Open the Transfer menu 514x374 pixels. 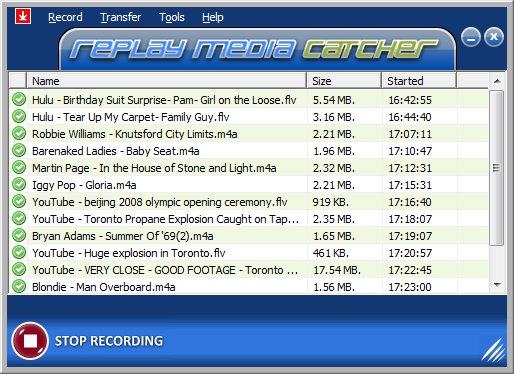pos(121,17)
